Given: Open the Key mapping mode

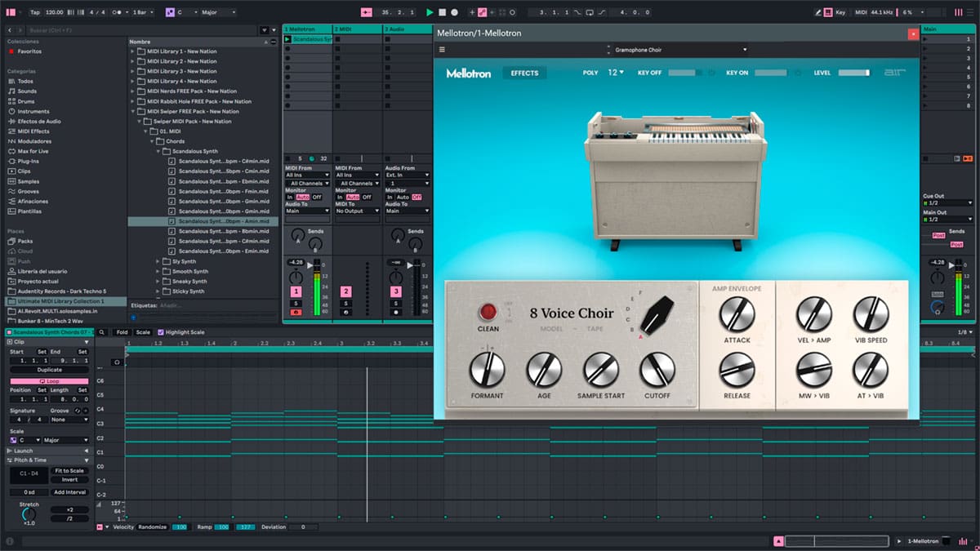Looking at the screenshot, I should tap(841, 12).
